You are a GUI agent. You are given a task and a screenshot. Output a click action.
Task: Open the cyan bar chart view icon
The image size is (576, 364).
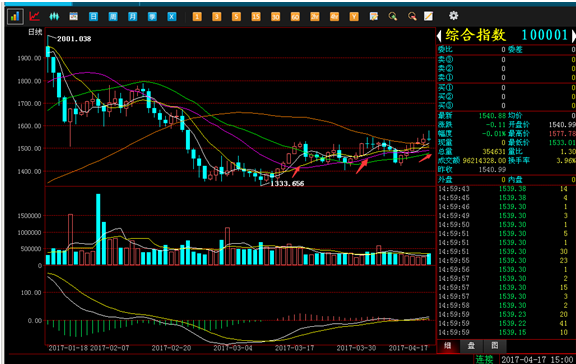[54, 16]
